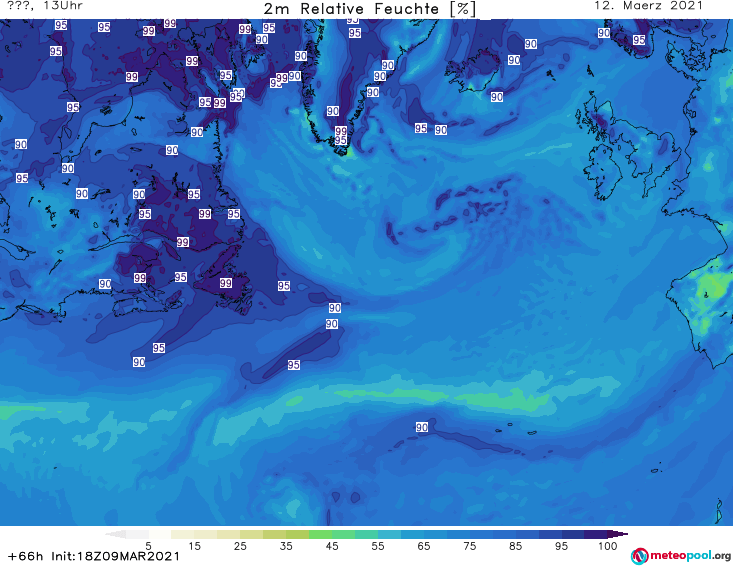Click the southern tip of Greenland
Image resolution: width=733 pixels, height=566 pixels.
pos(343,150)
